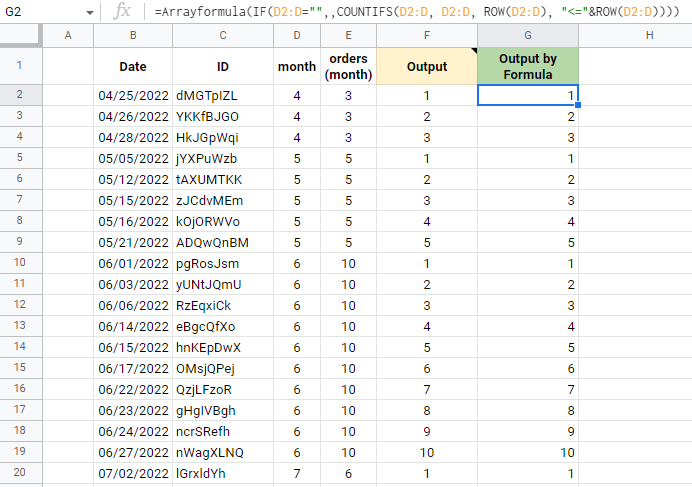Click into the formula bar text
The height and width of the screenshot is (487, 692).
(x=417, y=11)
